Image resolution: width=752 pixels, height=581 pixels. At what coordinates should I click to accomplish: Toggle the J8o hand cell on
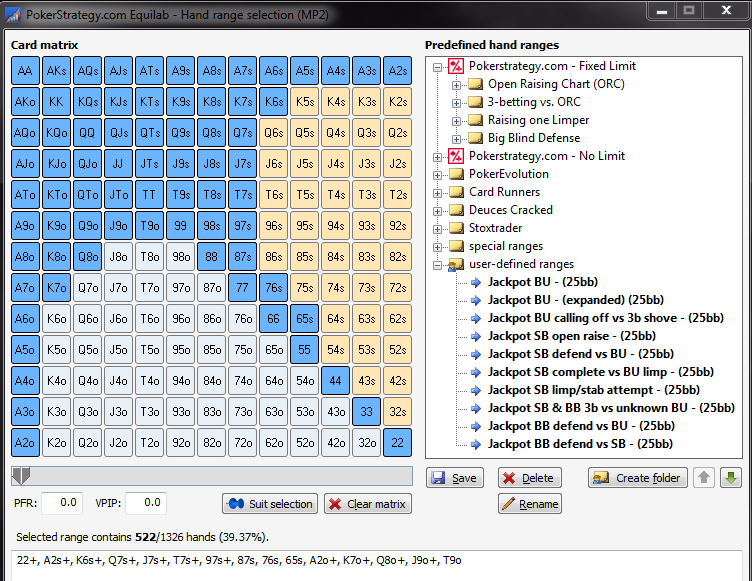[x=118, y=257]
